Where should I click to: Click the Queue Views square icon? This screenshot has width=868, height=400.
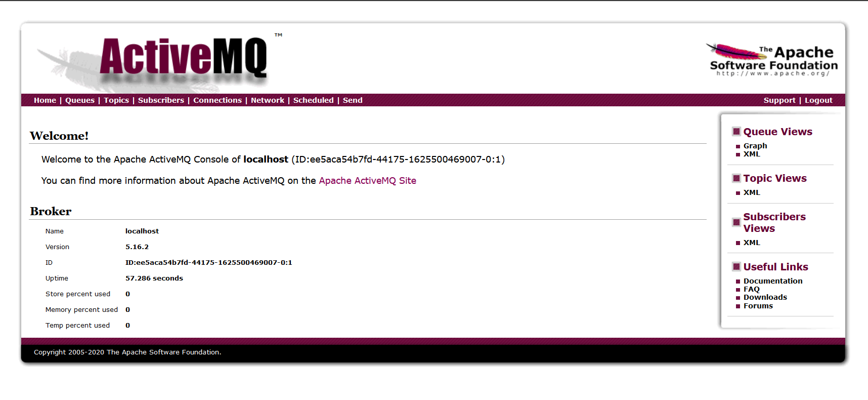(x=736, y=132)
